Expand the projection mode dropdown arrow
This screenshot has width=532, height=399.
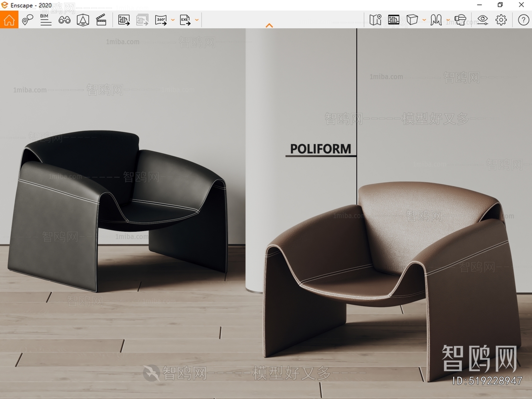424,20
